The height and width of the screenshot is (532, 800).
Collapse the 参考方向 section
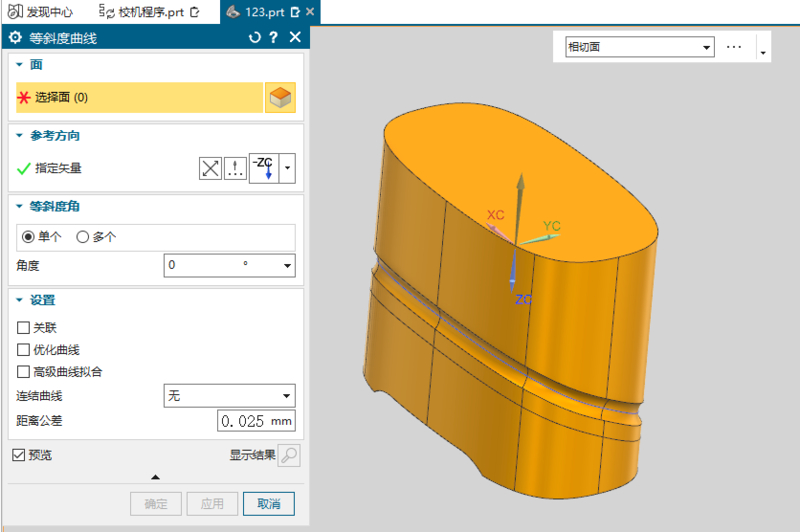pos(19,135)
